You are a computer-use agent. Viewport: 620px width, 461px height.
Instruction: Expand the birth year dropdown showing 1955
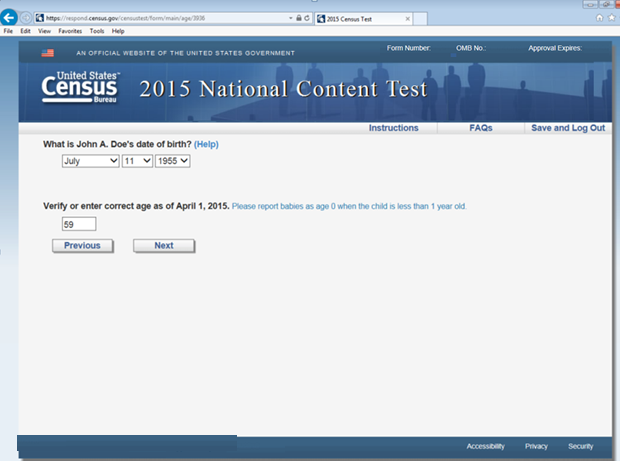coord(172,161)
